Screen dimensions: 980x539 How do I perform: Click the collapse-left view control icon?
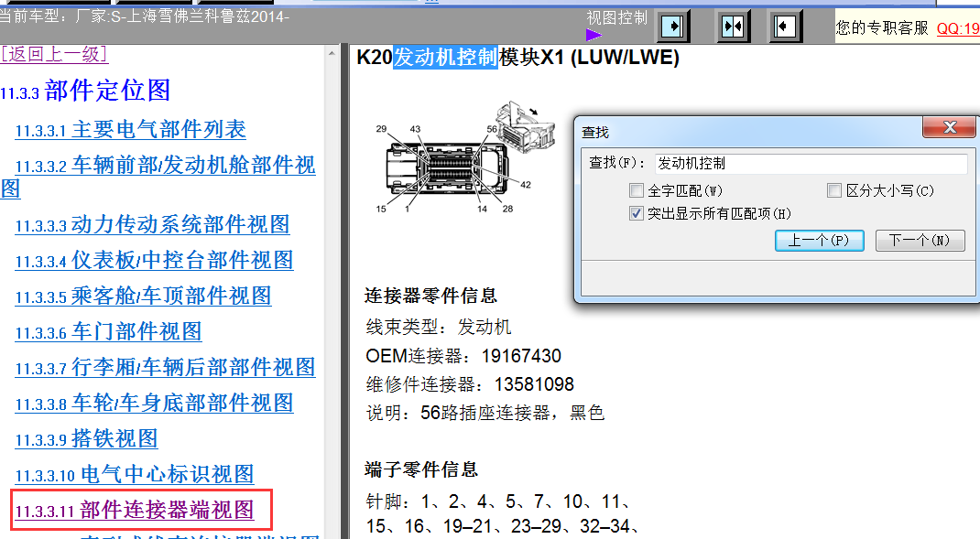(785, 27)
